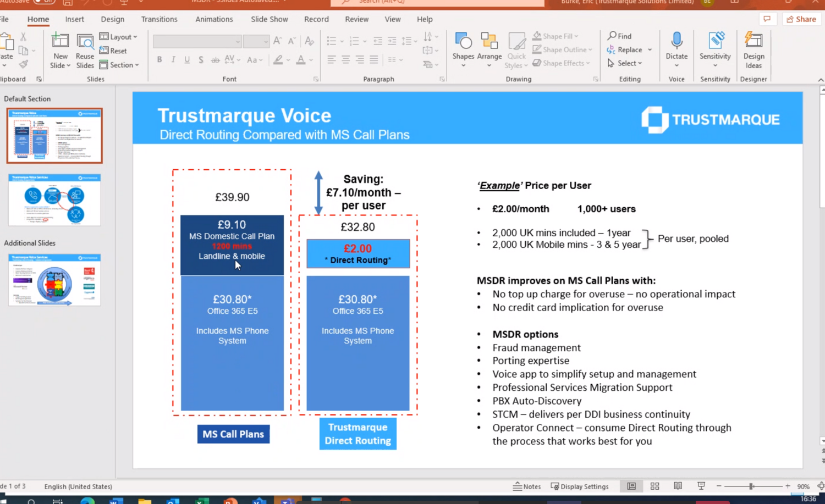Increase list indent level
The height and width of the screenshot is (504, 825).
392,41
